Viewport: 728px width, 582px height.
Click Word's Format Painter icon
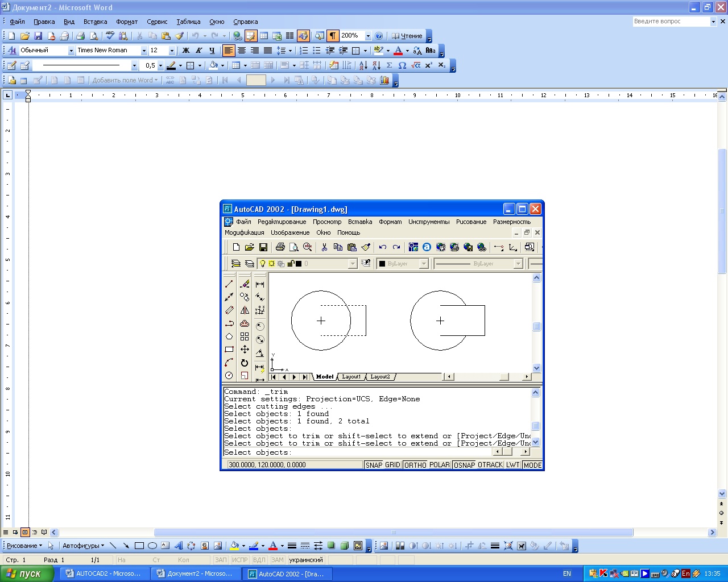pos(179,36)
